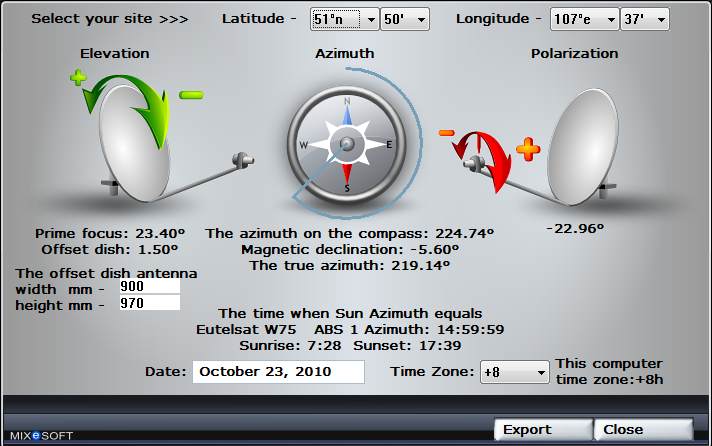Screen dimensions: 712x446
Task: Click the elevation satellite dish image
Action: tap(134, 143)
